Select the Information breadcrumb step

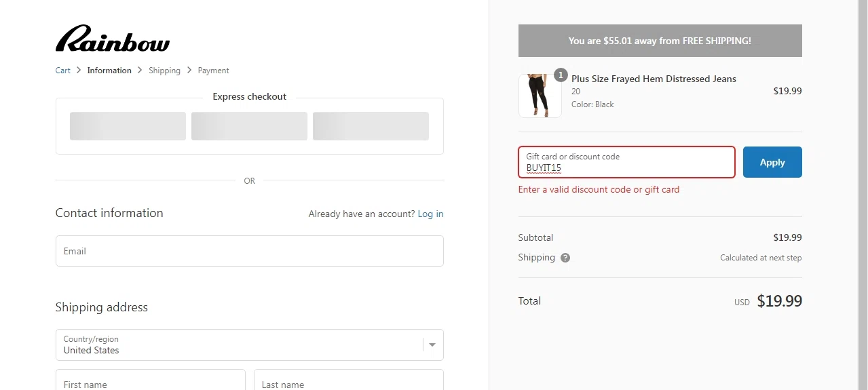coord(109,71)
